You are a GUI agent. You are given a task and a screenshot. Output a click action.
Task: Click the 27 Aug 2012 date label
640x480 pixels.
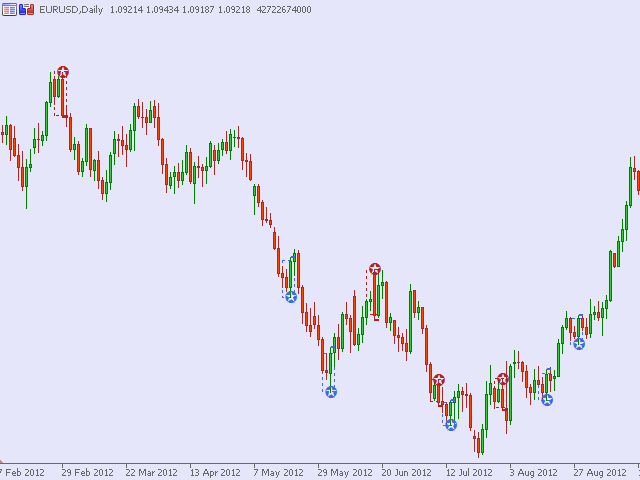(x=599, y=473)
